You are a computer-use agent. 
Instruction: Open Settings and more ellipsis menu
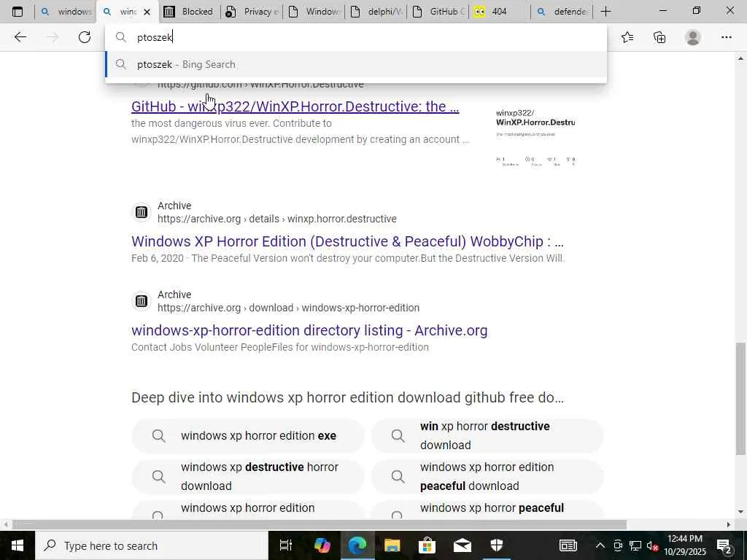pos(726,37)
